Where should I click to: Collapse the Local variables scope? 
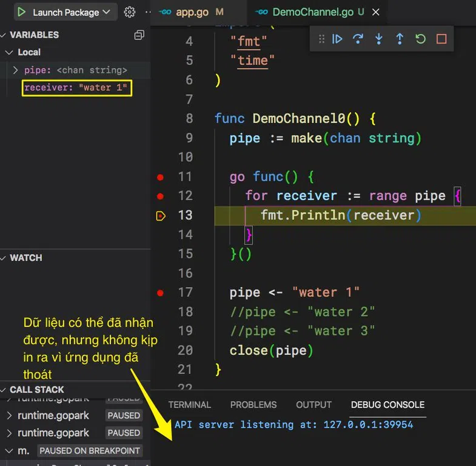(x=8, y=53)
